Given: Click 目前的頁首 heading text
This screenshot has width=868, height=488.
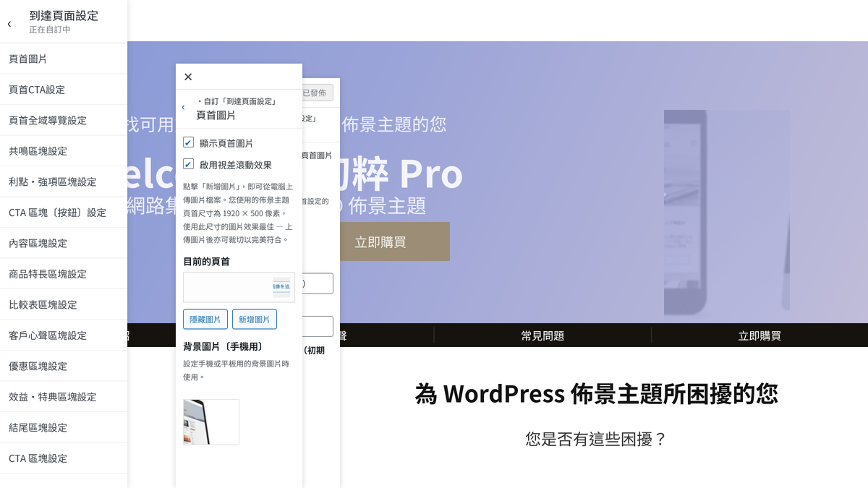Looking at the screenshot, I should click(x=206, y=262).
